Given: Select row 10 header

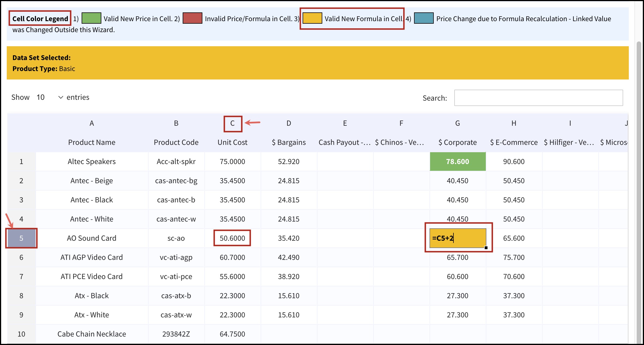Looking at the screenshot, I should tap(21, 334).
